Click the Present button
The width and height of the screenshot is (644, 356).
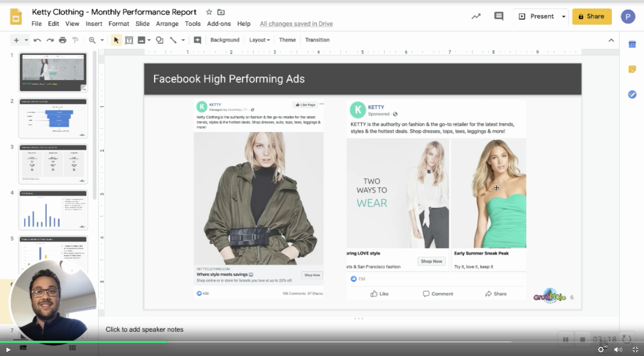coord(536,16)
